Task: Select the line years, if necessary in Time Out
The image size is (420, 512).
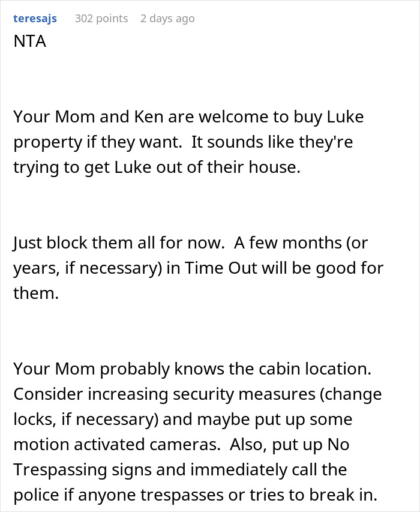Action: pos(199,268)
